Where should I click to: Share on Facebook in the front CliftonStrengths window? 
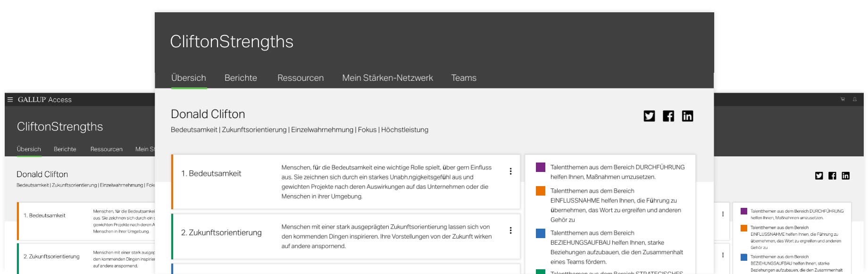(668, 116)
